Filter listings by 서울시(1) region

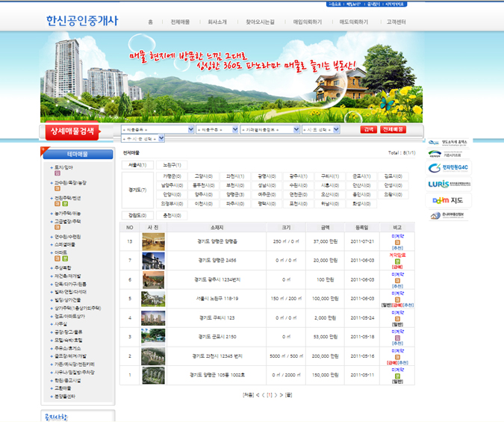137,164
